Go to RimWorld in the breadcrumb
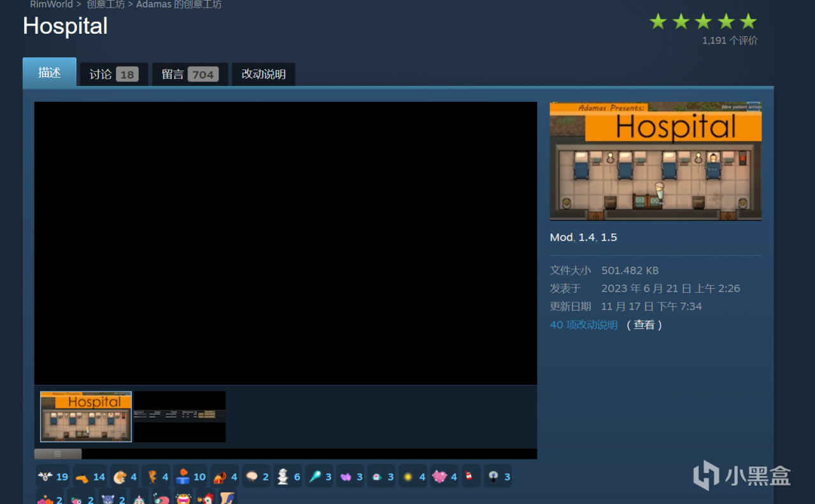The image size is (815, 504). point(52,4)
